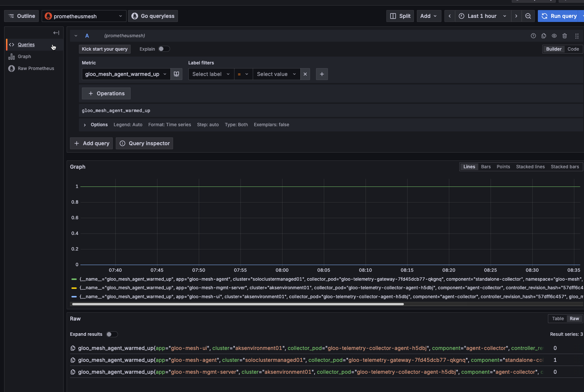584x392 pixels.
Task: Switch graph style to Bars
Action: point(486,167)
